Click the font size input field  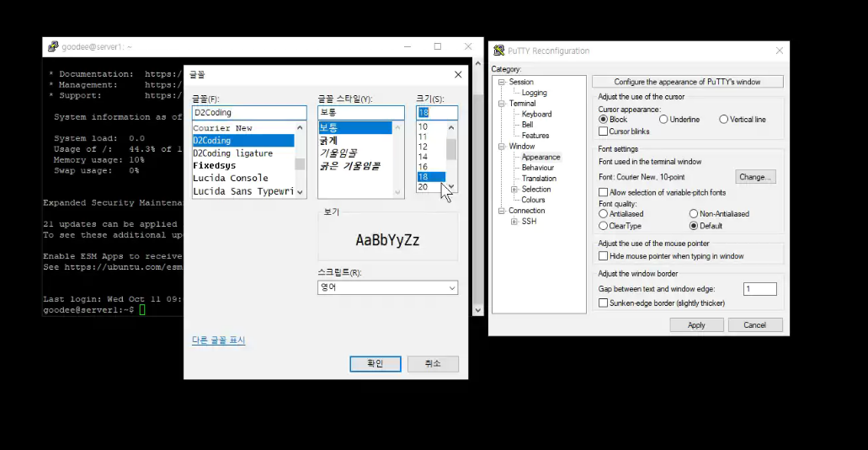[x=437, y=113]
